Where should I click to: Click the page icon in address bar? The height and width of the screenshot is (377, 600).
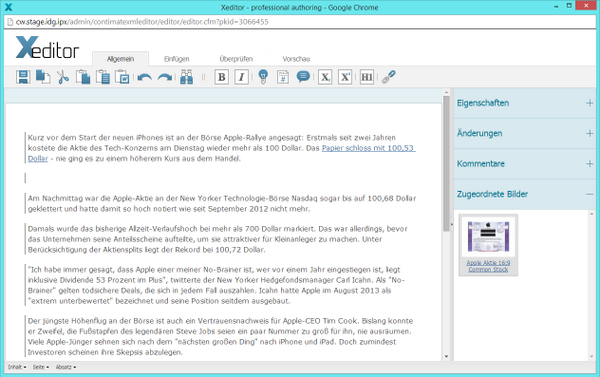click(x=10, y=22)
